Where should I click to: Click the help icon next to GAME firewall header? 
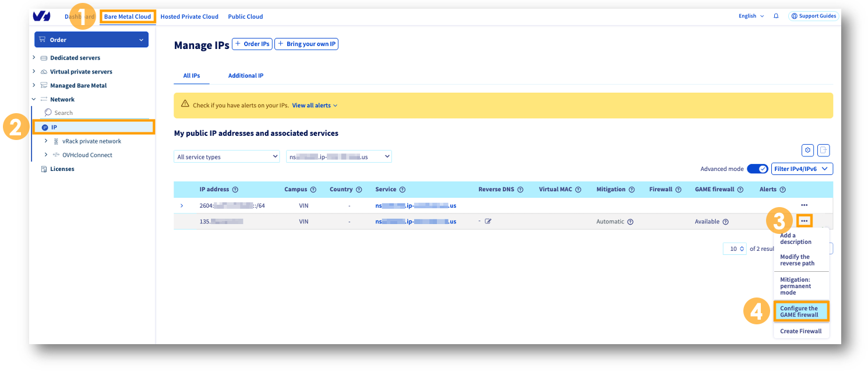[x=740, y=189]
